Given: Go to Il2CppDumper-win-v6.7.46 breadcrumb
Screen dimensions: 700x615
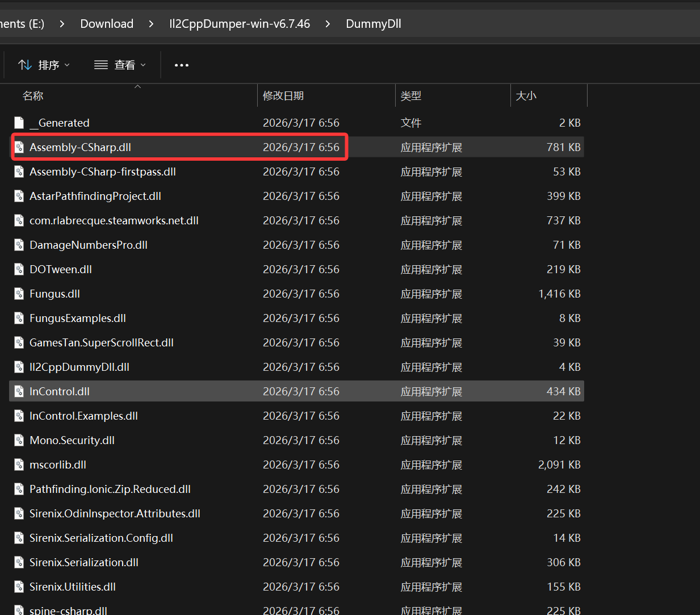Looking at the screenshot, I should coord(240,24).
